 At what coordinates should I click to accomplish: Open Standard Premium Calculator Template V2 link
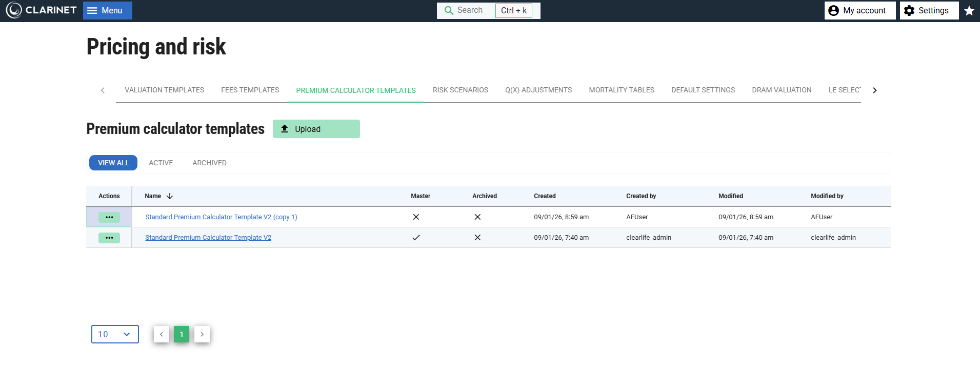point(208,238)
